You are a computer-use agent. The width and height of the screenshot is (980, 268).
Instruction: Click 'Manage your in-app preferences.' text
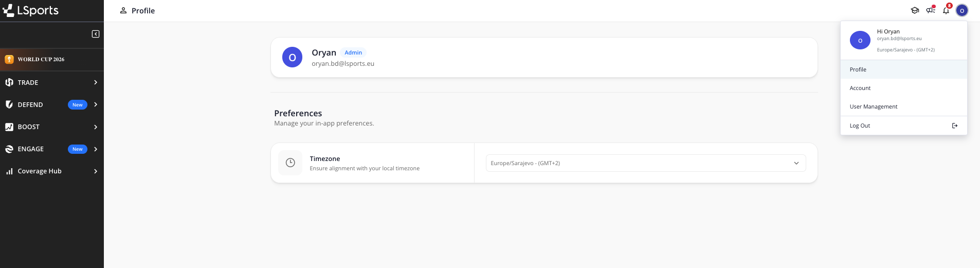pyautogui.click(x=324, y=123)
